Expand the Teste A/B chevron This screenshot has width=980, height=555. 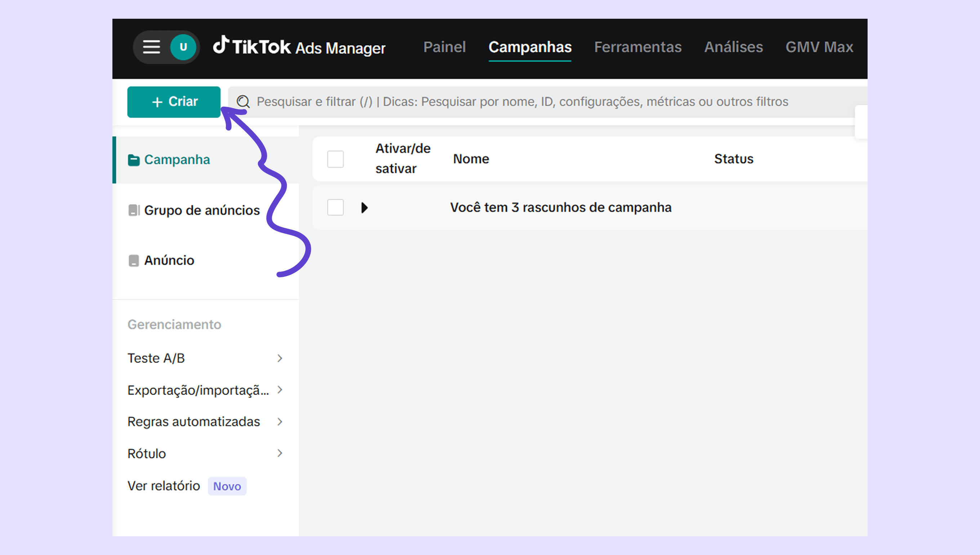point(280,358)
